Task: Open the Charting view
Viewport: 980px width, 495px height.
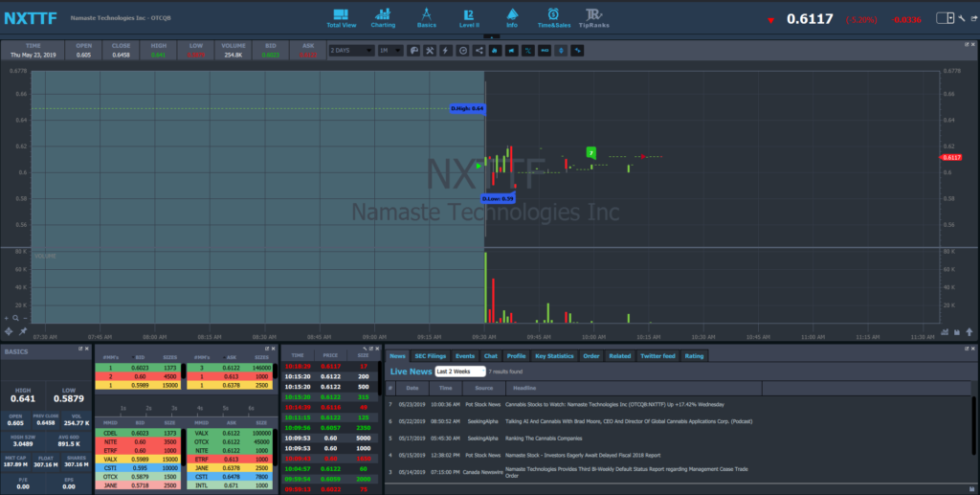Action: coord(383,17)
